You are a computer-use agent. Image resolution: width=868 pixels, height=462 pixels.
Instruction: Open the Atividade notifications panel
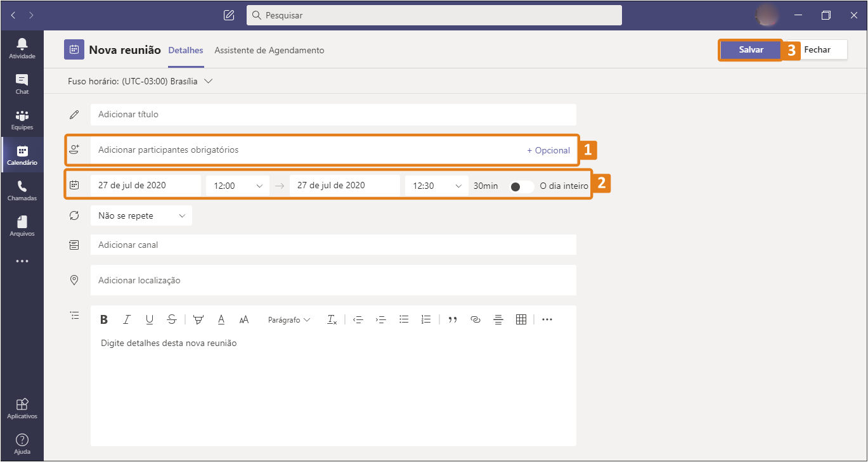[22, 48]
